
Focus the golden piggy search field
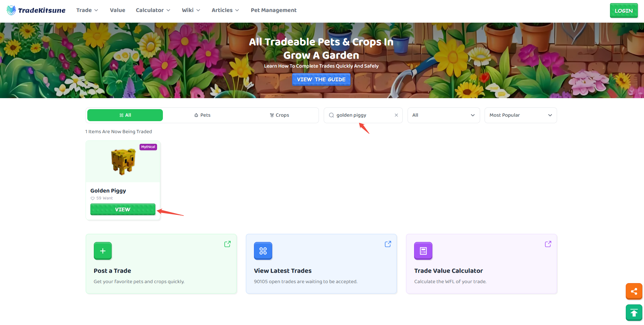pyautogui.click(x=363, y=115)
